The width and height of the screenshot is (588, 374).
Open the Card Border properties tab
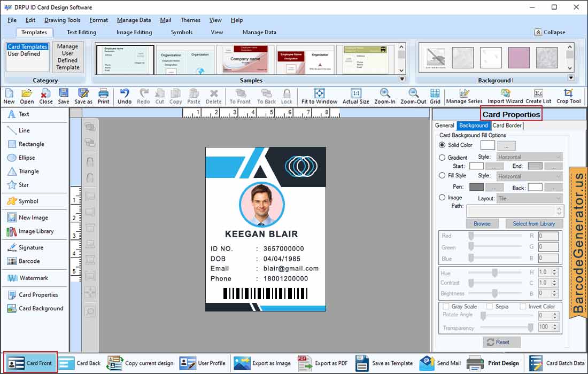(507, 126)
